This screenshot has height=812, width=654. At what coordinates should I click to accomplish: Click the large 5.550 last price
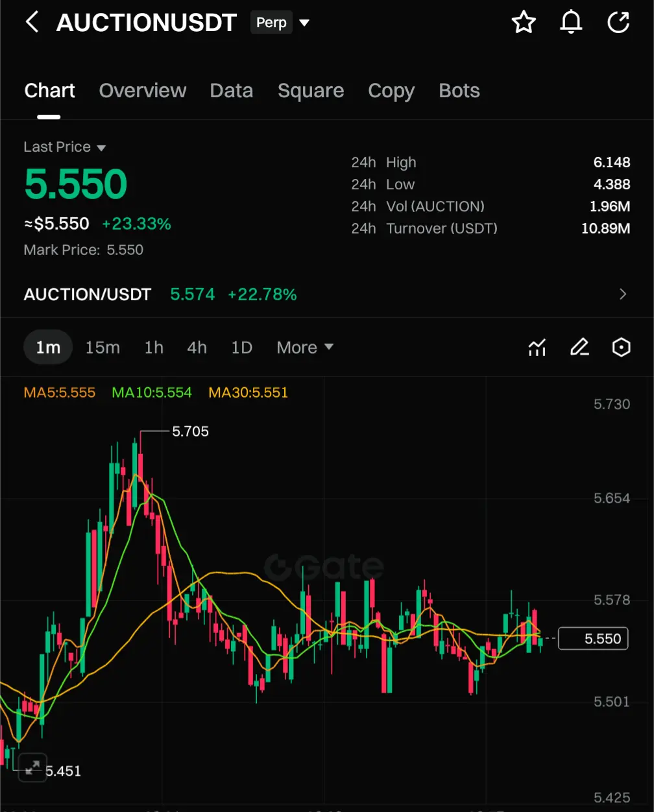[x=76, y=184]
